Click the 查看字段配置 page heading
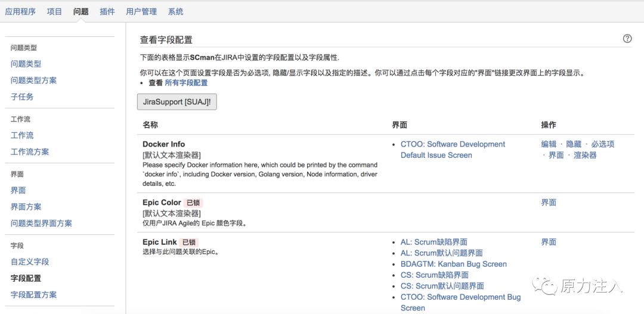Viewport: 644px width, 314px height. pos(166,40)
